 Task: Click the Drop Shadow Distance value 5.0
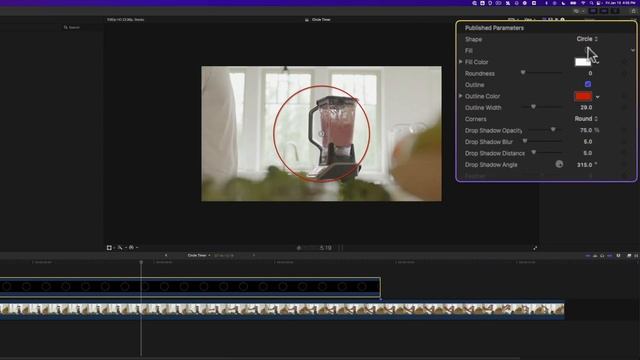[588, 153]
